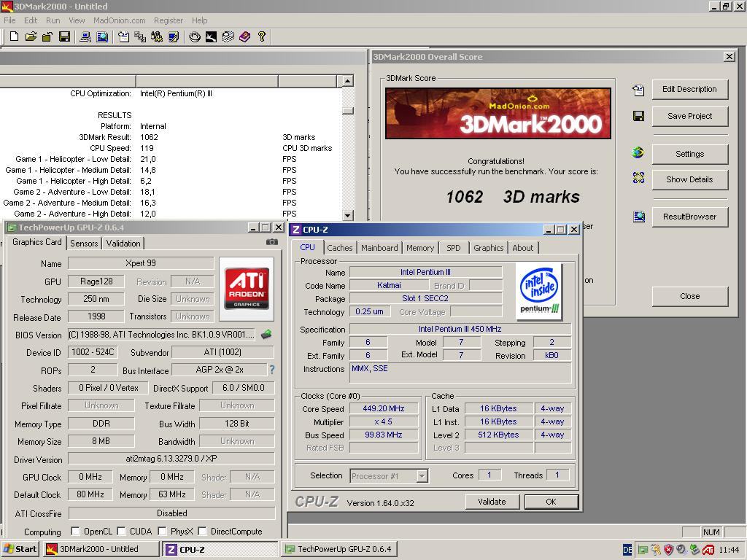Click the globe icon beside Settings
Image resolution: width=747 pixels, height=560 pixels.
[638, 153]
